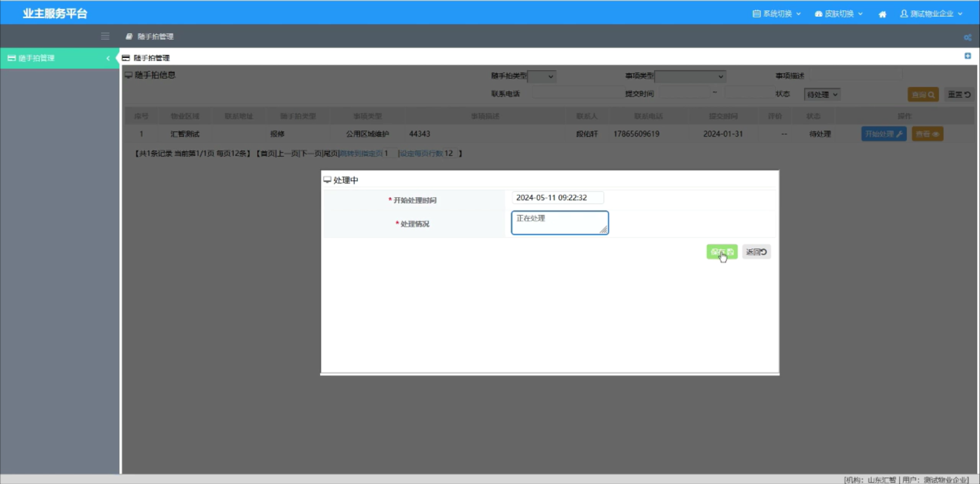Click the submit time end date field

[x=749, y=93]
